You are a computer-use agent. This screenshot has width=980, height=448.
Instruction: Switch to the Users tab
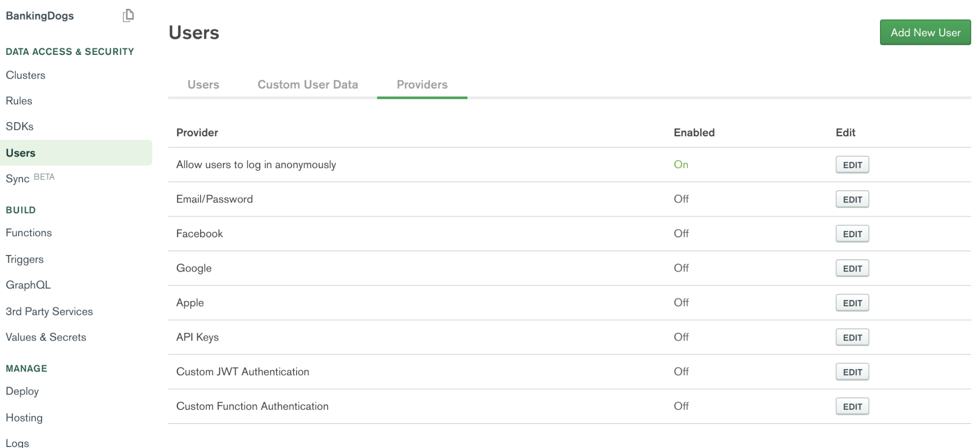click(x=203, y=84)
